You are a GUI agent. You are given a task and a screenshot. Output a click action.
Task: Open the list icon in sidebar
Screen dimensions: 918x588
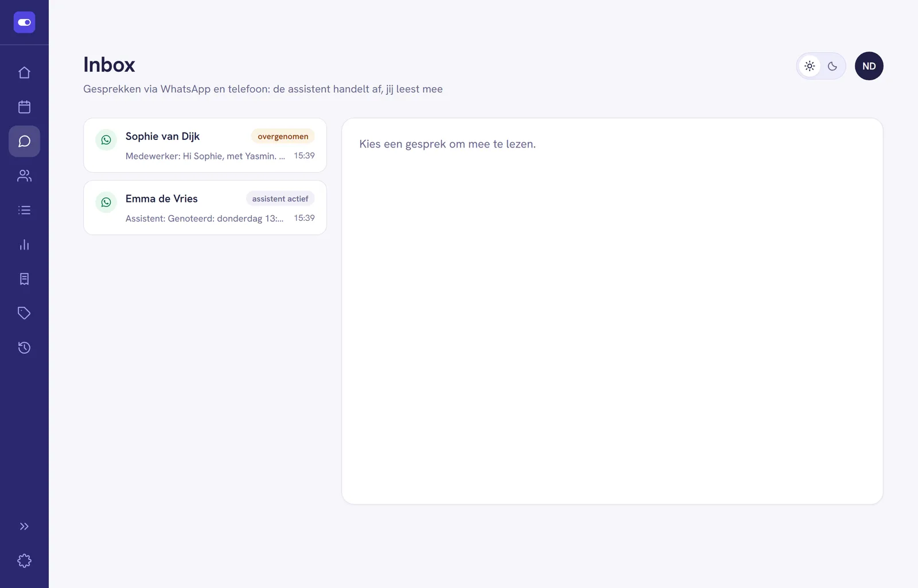24,210
